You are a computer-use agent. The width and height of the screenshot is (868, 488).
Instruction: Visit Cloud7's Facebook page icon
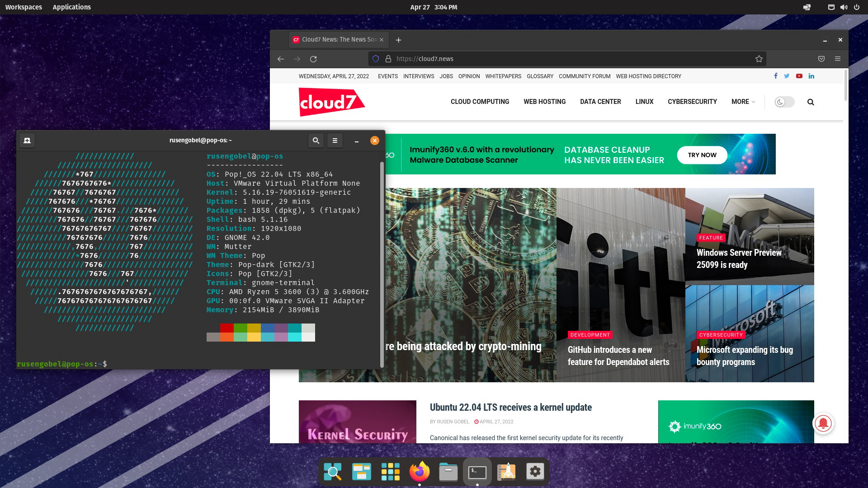776,76
